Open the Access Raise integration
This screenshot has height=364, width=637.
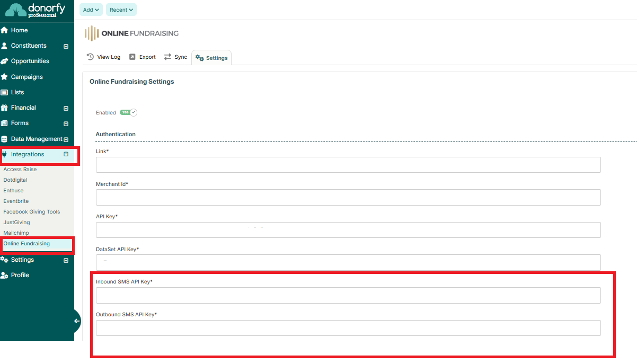(20, 170)
